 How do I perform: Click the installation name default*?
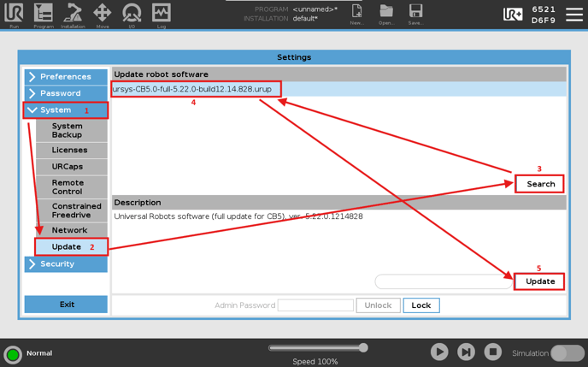pos(305,18)
